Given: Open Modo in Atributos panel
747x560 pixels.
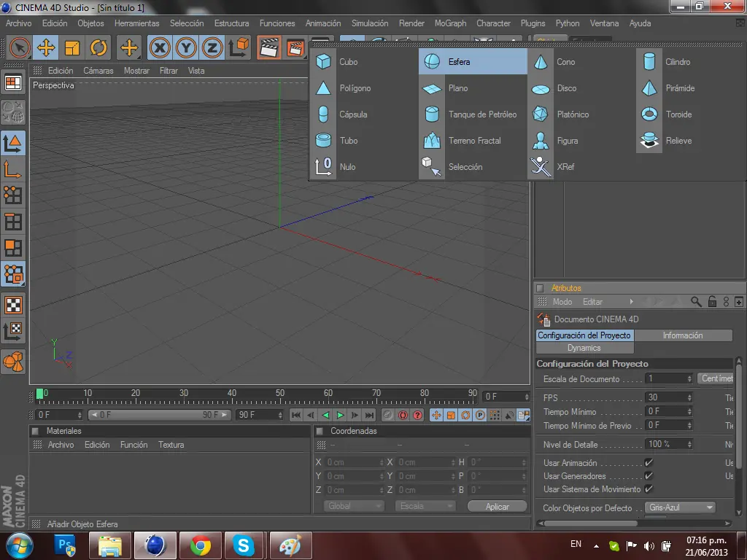Looking at the screenshot, I should pos(562,302).
